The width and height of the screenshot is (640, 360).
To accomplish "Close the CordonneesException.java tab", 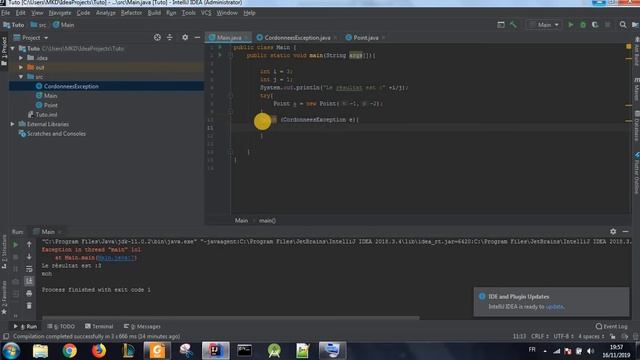I will pos(336,38).
